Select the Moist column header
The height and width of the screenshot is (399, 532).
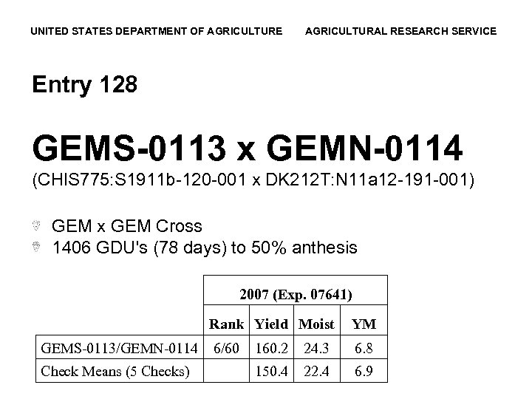[317, 323]
